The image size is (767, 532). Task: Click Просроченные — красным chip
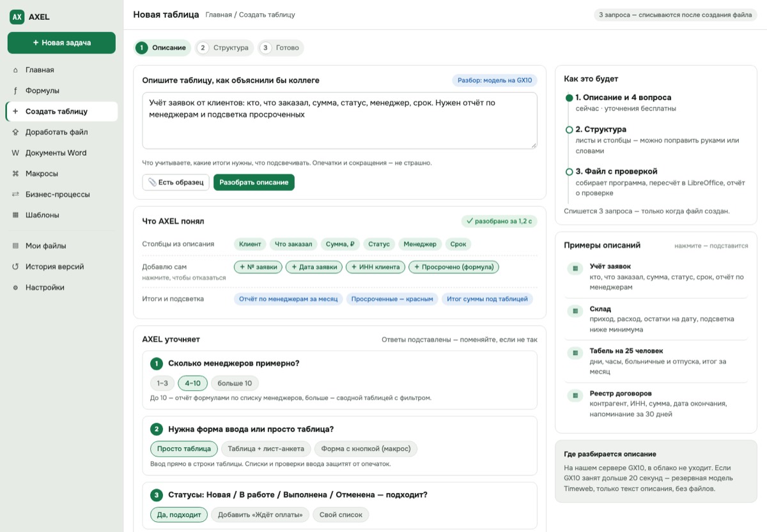(392, 299)
